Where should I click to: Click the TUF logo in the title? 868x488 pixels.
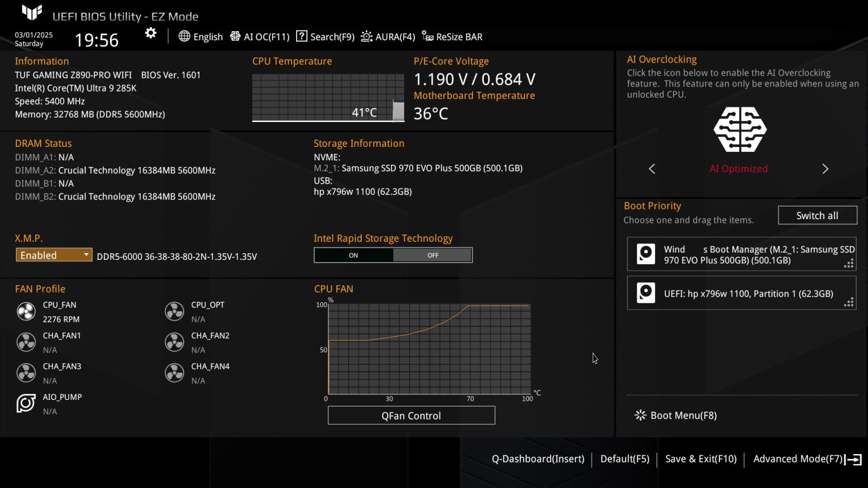(32, 12)
